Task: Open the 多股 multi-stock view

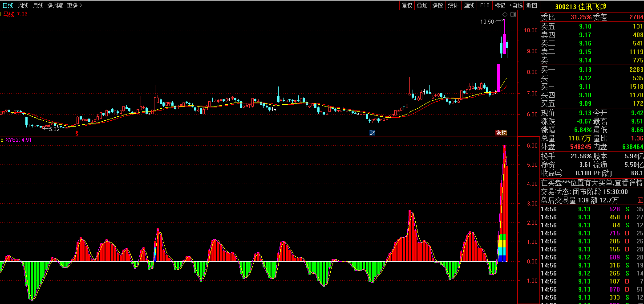Action: point(437,5)
